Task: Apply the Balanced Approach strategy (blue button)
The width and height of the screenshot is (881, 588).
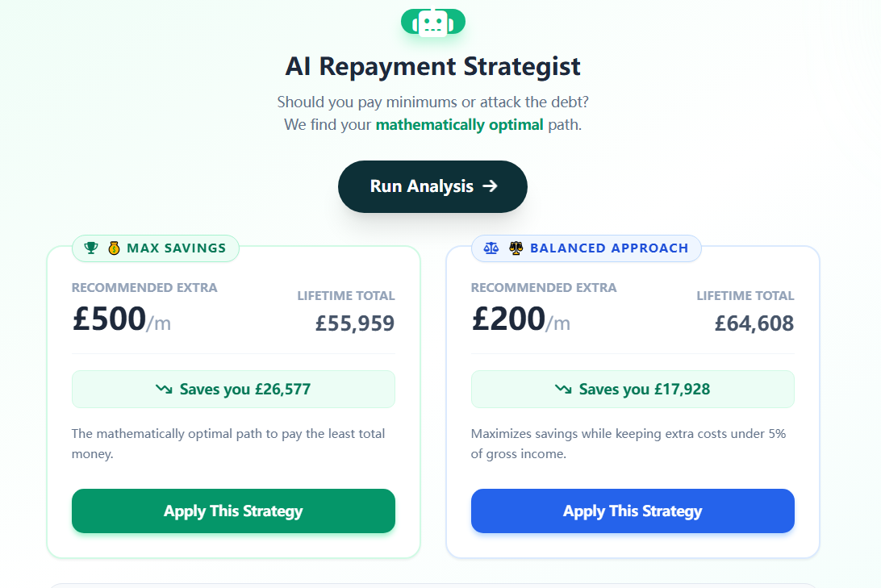Action: (633, 511)
